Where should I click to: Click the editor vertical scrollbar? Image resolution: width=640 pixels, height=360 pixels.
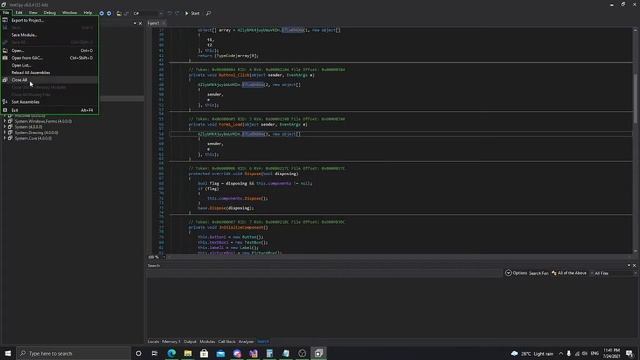(x=635, y=139)
